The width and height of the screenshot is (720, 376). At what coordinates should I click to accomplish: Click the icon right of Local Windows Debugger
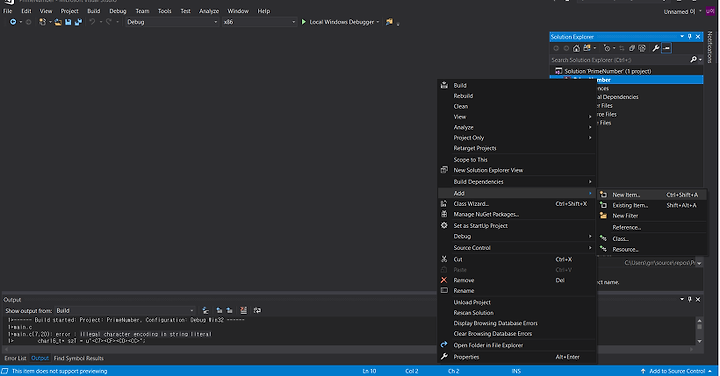pyautogui.click(x=389, y=22)
